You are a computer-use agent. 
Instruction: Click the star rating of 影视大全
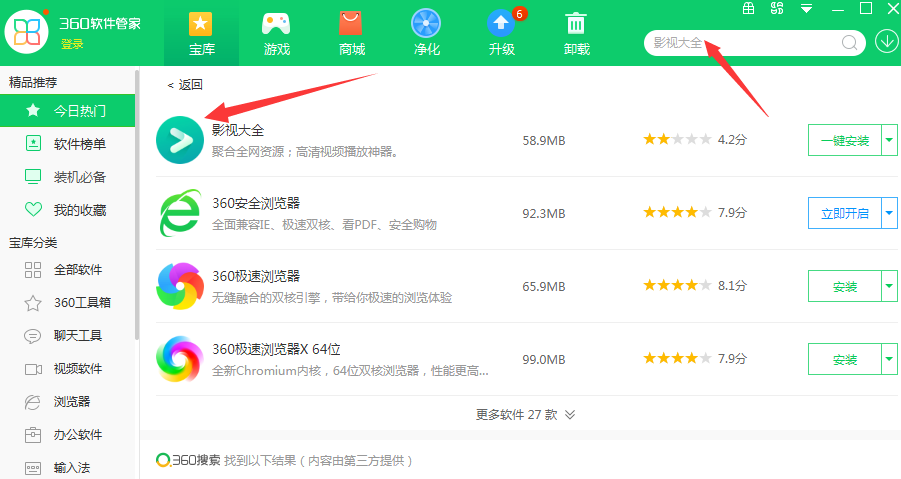(677, 139)
